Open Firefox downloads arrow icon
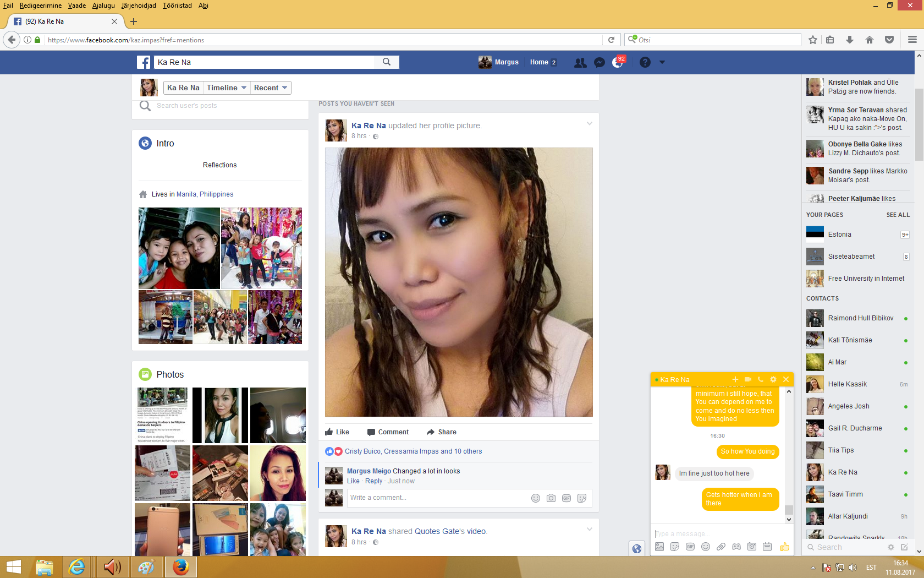 pos(849,40)
